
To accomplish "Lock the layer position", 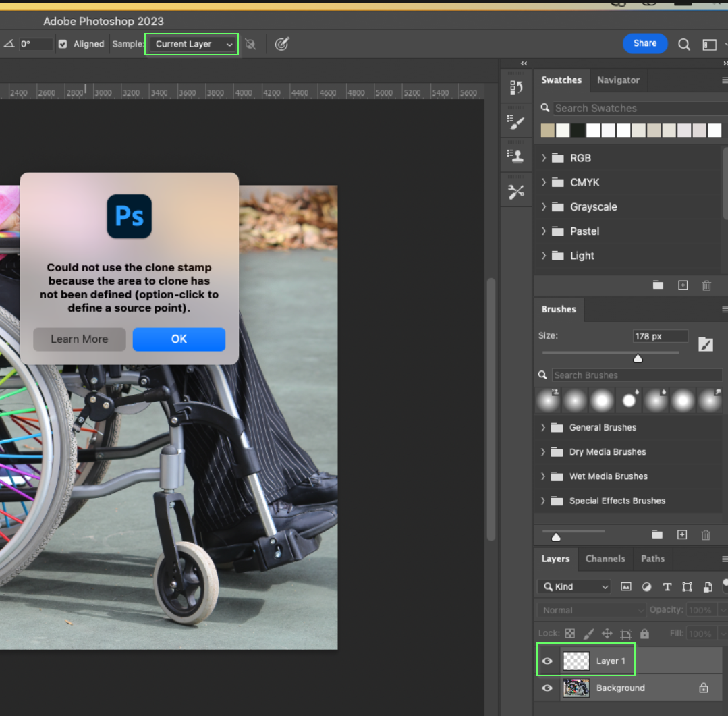I will coord(607,633).
